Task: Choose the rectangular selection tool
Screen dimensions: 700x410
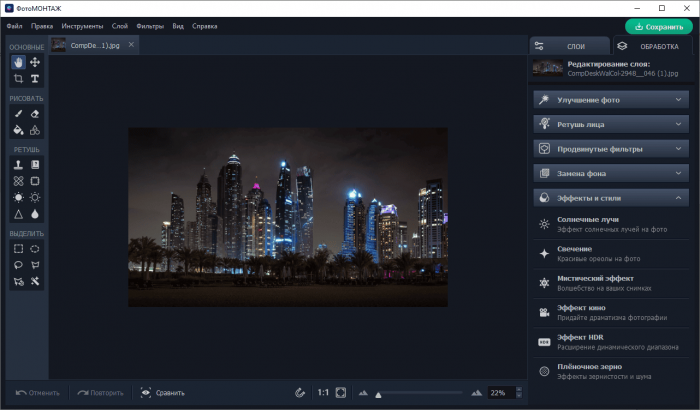Action: tap(18, 248)
